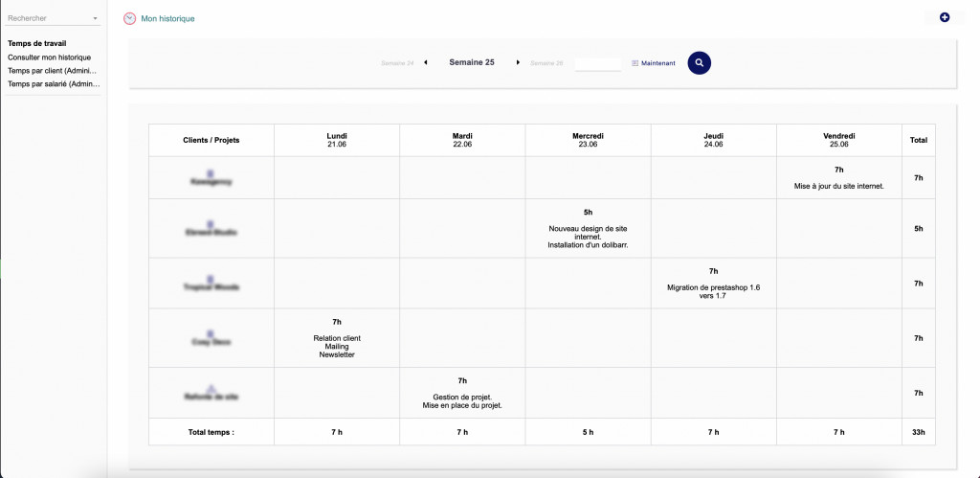This screenshot has height=478, width=980.
Task: Click the Vendredi 25.06 column header
Action: point(838,140)
